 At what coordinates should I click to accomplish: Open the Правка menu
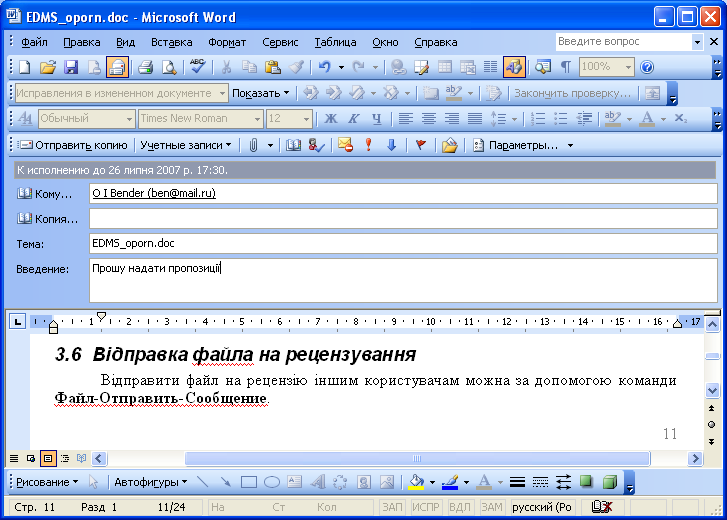click(x=82, y=42)
